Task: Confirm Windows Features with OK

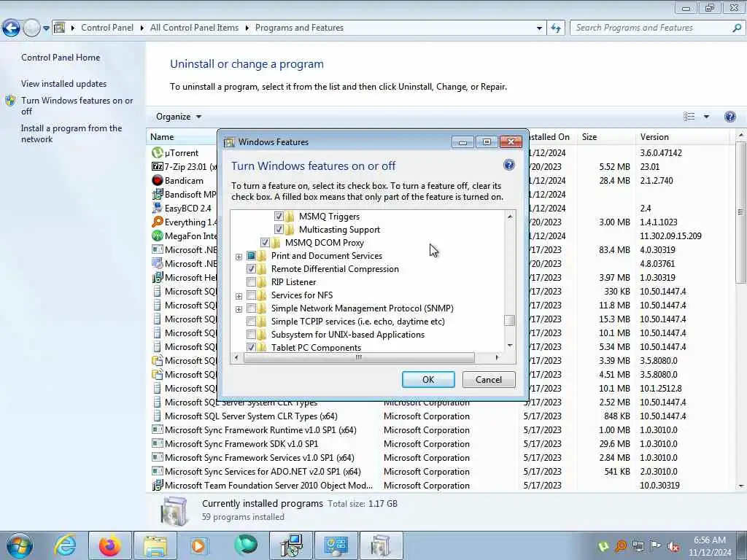Action: 428,379
